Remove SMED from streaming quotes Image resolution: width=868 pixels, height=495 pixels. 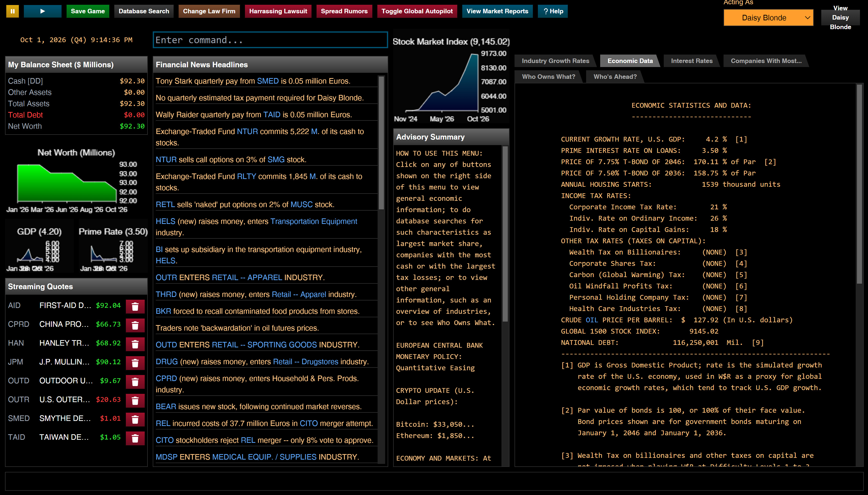coord(135,419)
